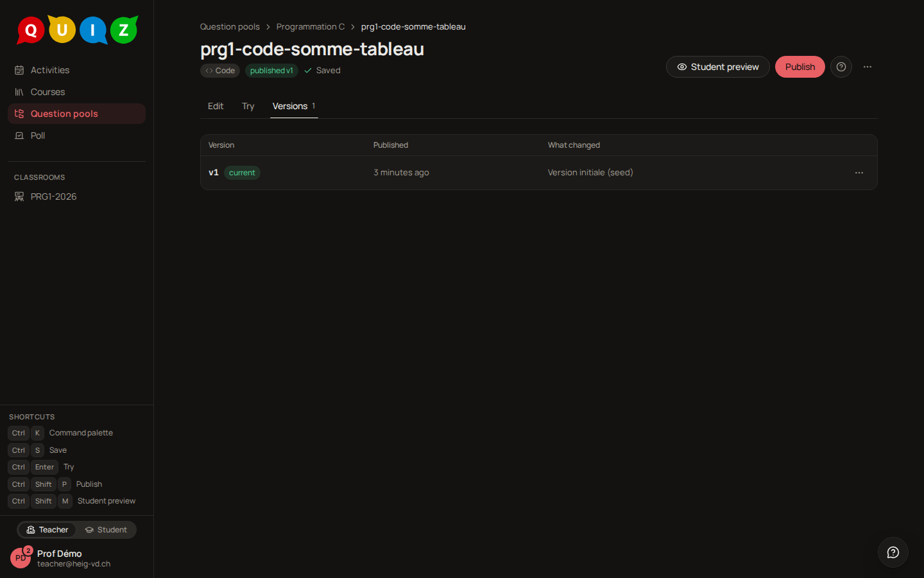Screen dimensions: 924x578
Task: Click Programmation C breadcrumb
Action: (x=311, y=26)
